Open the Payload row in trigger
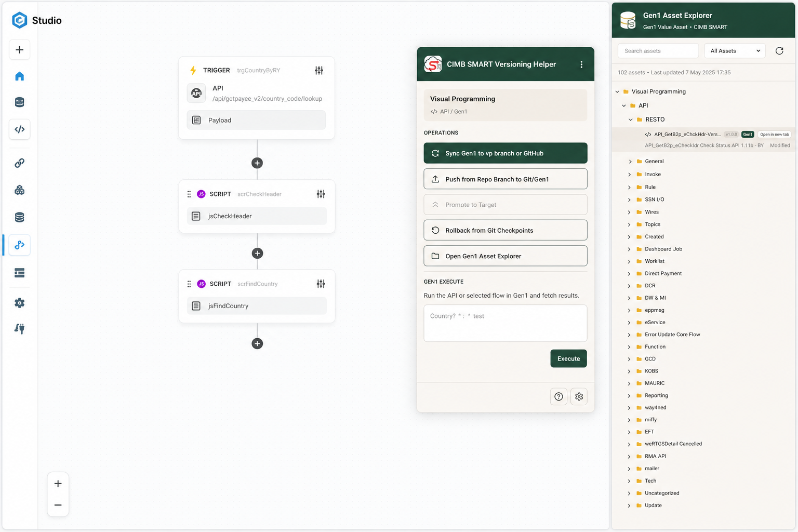The height and width of the screenshot is (532, 798). click(x=256, y=120)
